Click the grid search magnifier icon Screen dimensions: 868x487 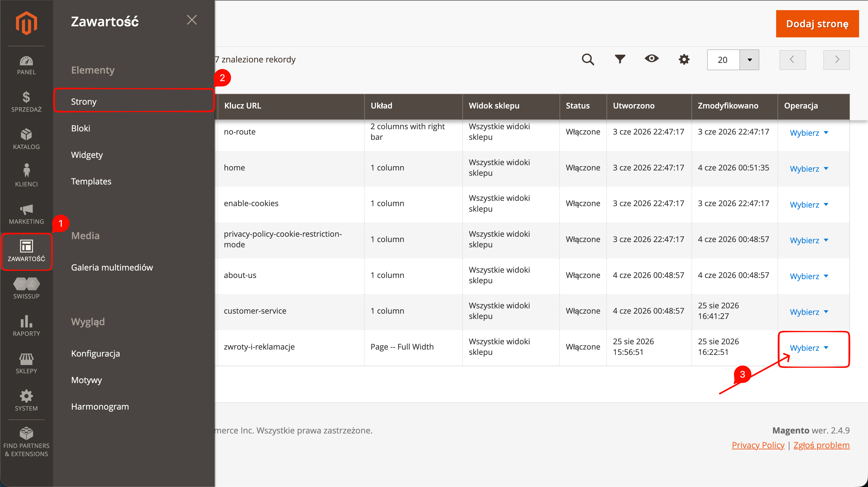point(588,59)
